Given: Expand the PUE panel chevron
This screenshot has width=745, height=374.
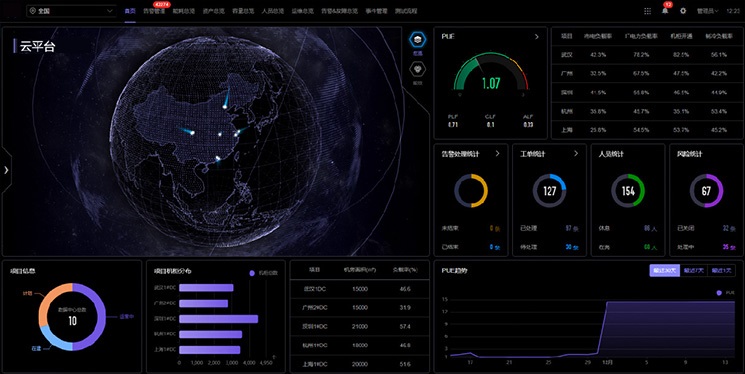Looking at the screenshot, I should [537, 37].
